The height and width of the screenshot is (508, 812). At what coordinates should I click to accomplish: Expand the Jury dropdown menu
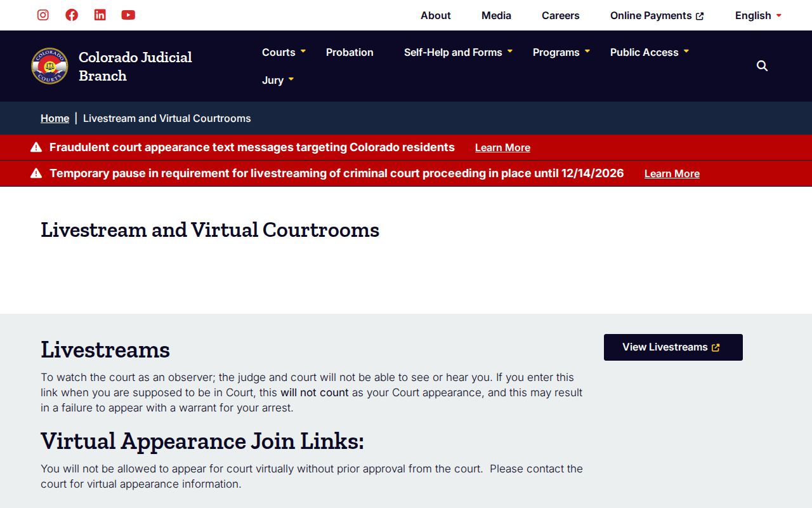click(278, 80)
